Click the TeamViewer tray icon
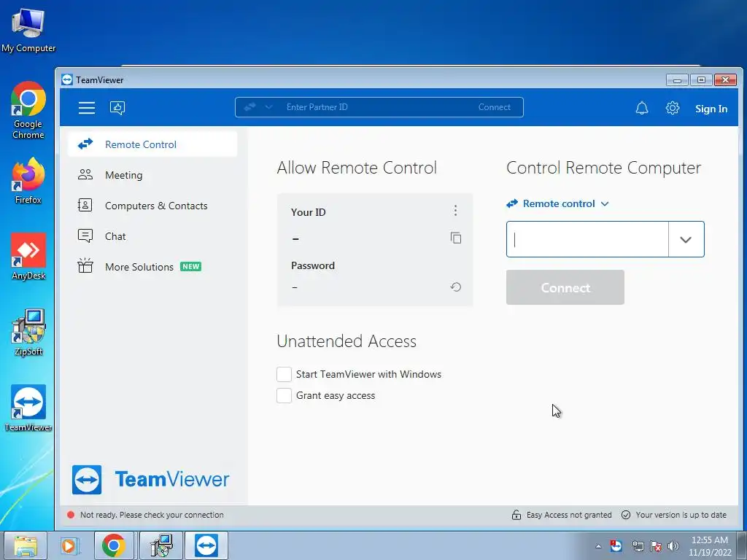The height and width of the screenshot is (560, 747). 616,545
